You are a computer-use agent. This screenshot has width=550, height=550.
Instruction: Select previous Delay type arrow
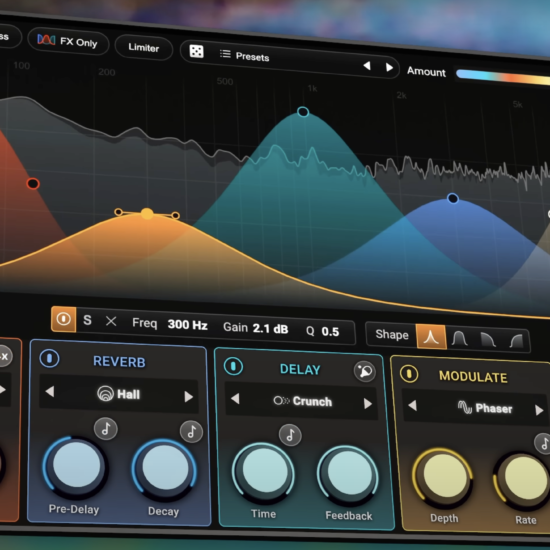235,398
